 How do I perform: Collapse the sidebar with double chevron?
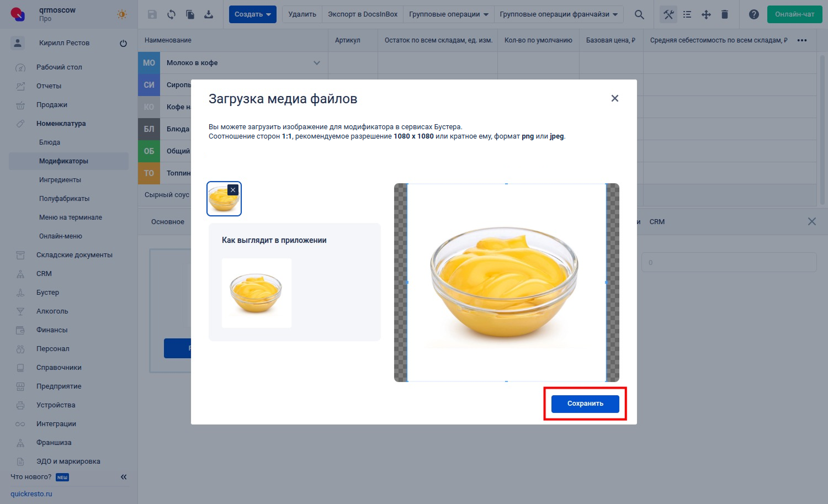click(124, 477)
